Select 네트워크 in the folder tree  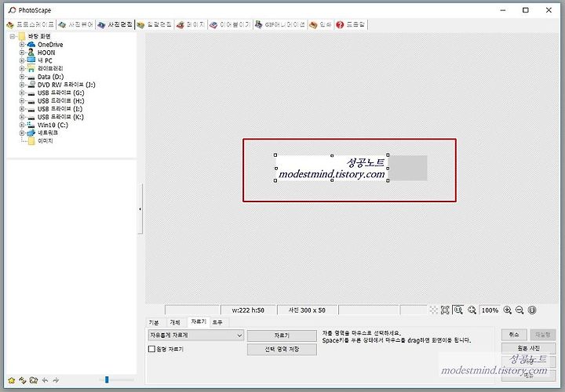48,132
